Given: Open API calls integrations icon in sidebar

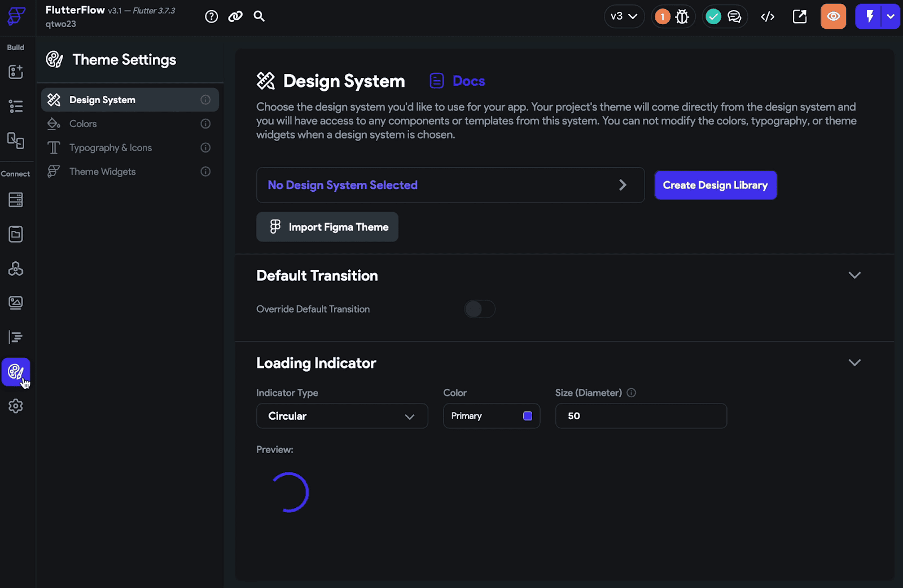Looking at the screenshot, I should coord(16,269).
